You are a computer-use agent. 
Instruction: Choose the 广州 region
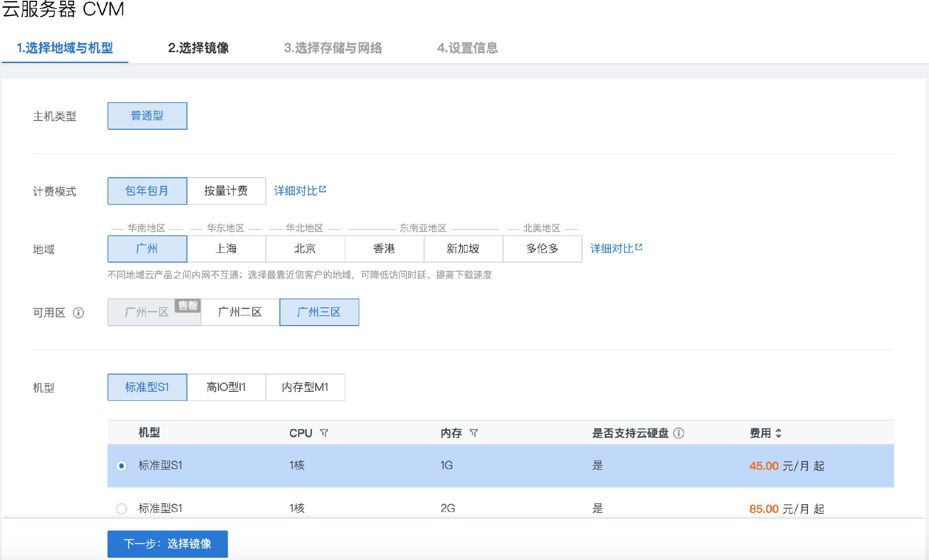[x=147, y=248]
